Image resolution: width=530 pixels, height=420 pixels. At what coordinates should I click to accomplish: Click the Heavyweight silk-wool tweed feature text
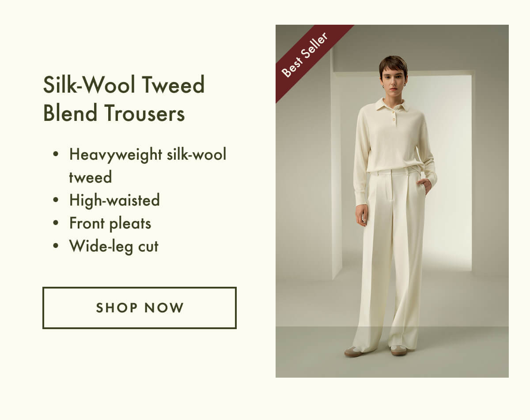click(x=148, y=166)
